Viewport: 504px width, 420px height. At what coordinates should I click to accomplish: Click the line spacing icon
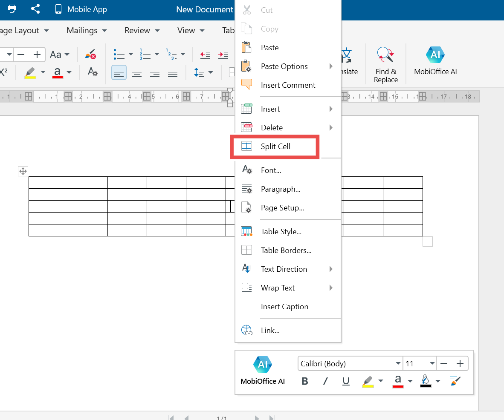coord(199,72)
